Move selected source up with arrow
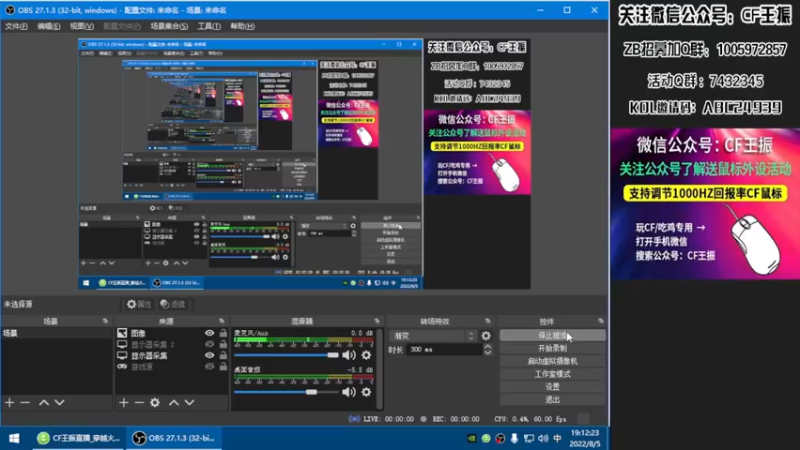The width and height of the screenshot is (800, 450). (173, 403)
